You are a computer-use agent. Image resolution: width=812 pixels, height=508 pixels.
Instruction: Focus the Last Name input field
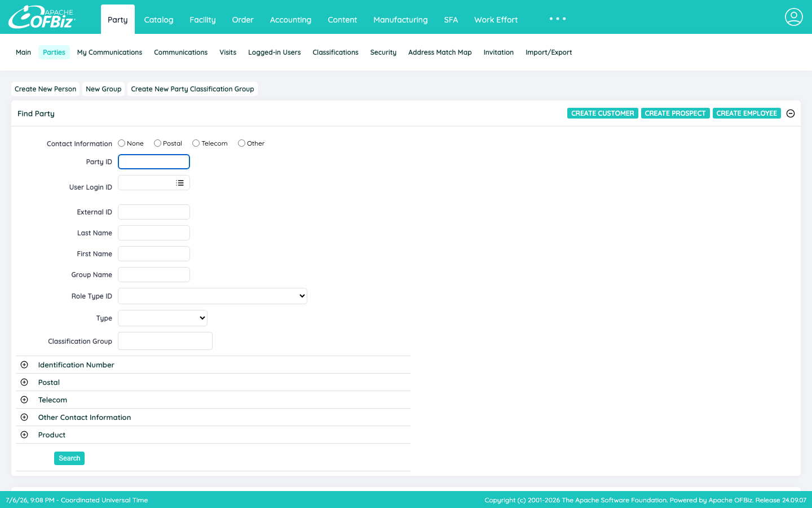pyautogui.click(x=154, y=233)
